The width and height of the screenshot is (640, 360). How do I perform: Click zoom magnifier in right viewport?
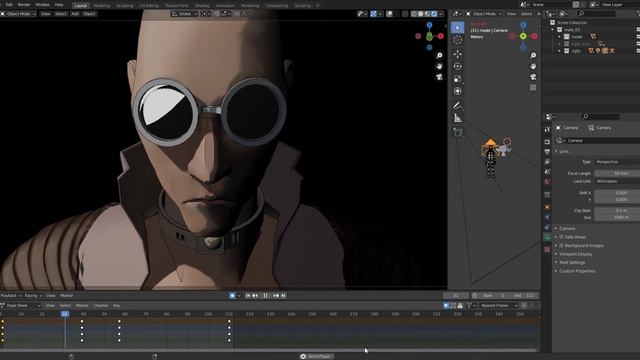point(533,56)
